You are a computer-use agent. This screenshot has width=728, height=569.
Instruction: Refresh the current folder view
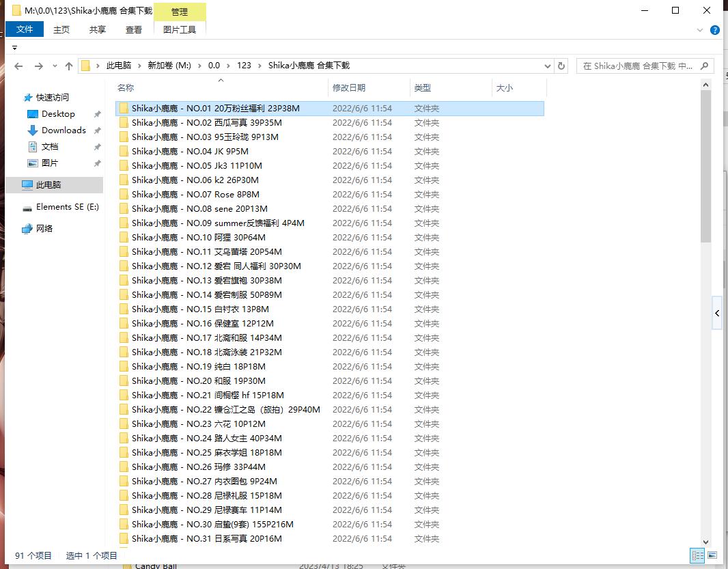561,66
